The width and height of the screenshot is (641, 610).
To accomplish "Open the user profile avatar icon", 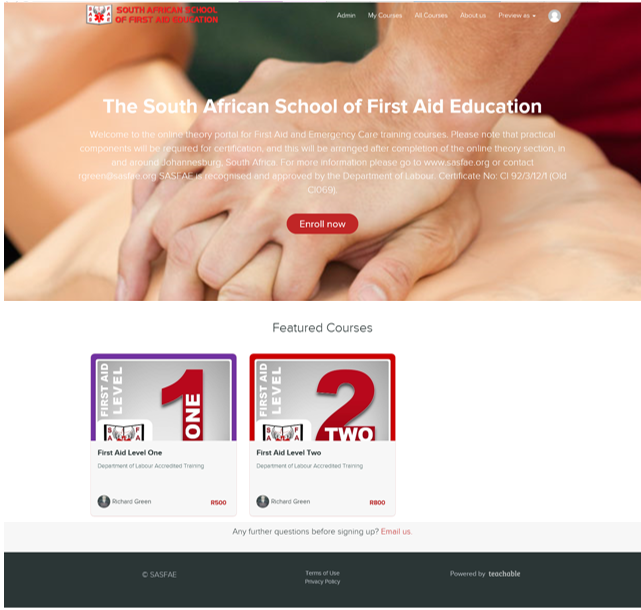I will [554, 16].
